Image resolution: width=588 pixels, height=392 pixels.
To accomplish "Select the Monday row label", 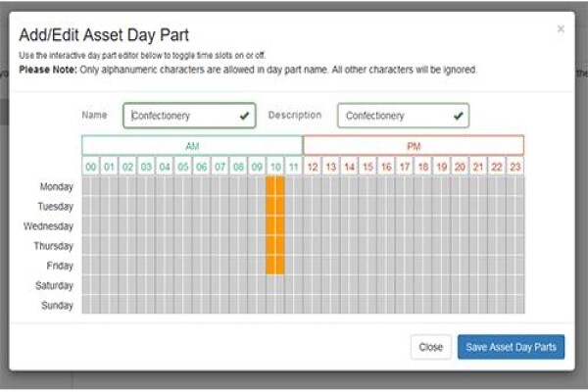I will [56, 186].
